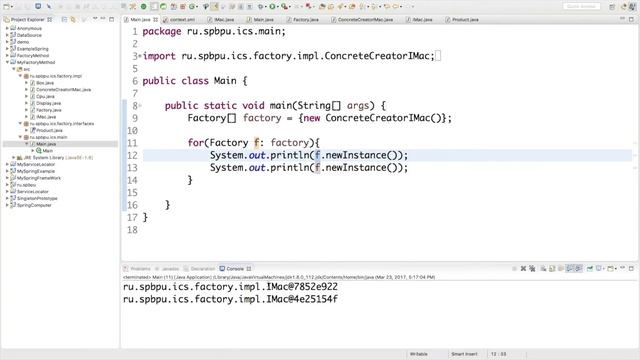
Task: Switch to the Factory.java editor tab
Action: [302, 20]
